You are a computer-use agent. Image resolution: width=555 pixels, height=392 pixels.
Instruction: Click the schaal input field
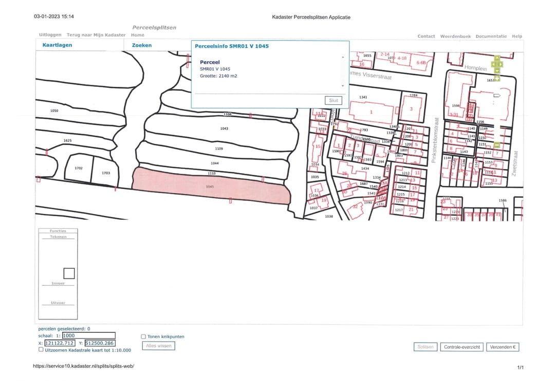pyautogui.click(x=88, y=335)
